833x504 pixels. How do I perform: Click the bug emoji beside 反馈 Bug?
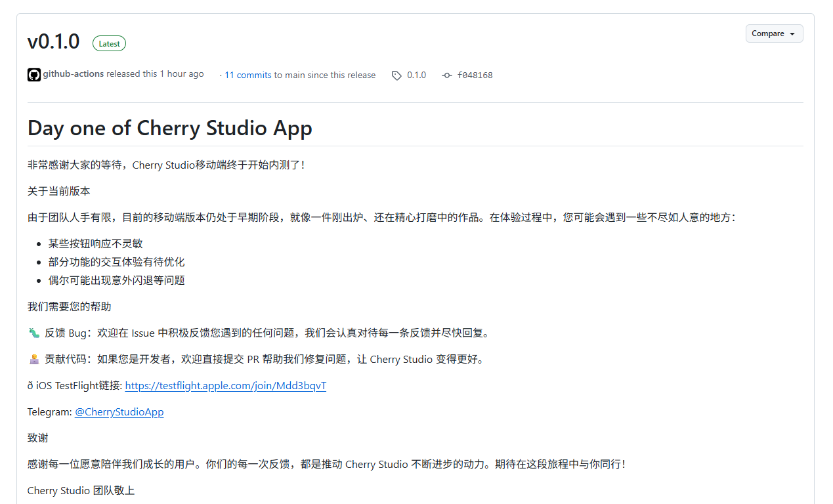pos(33,333)
